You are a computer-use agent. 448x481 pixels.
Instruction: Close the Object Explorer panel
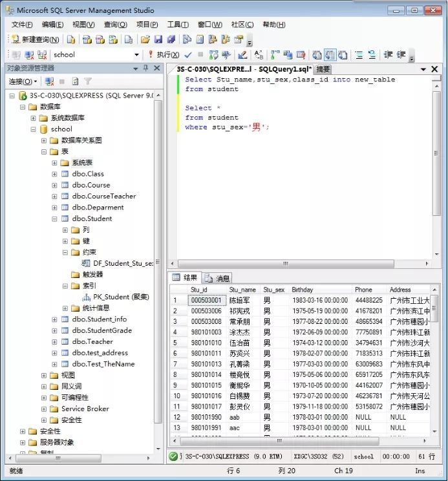click(156, 68)
